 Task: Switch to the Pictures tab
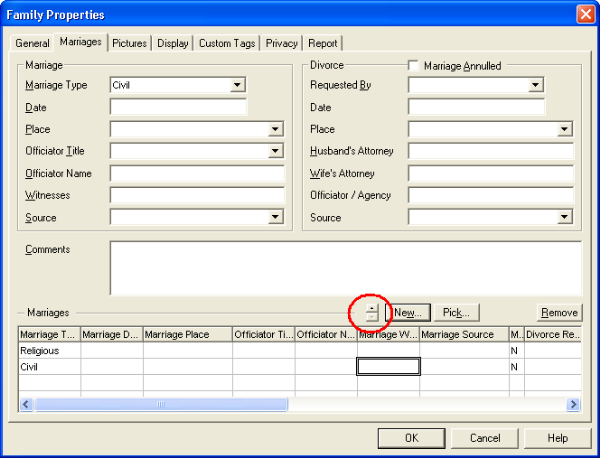click(x=130, y=43)
